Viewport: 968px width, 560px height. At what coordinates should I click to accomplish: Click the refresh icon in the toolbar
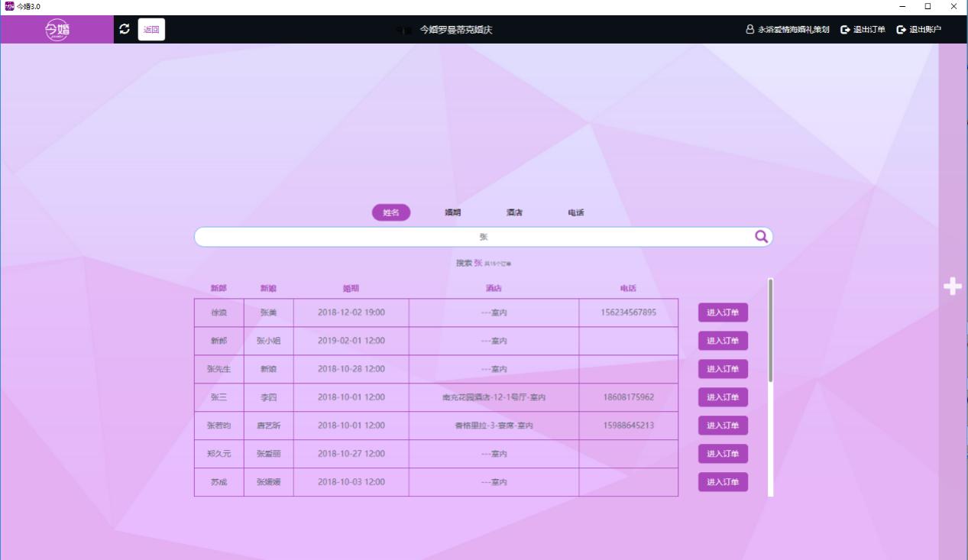coord(125,29)
